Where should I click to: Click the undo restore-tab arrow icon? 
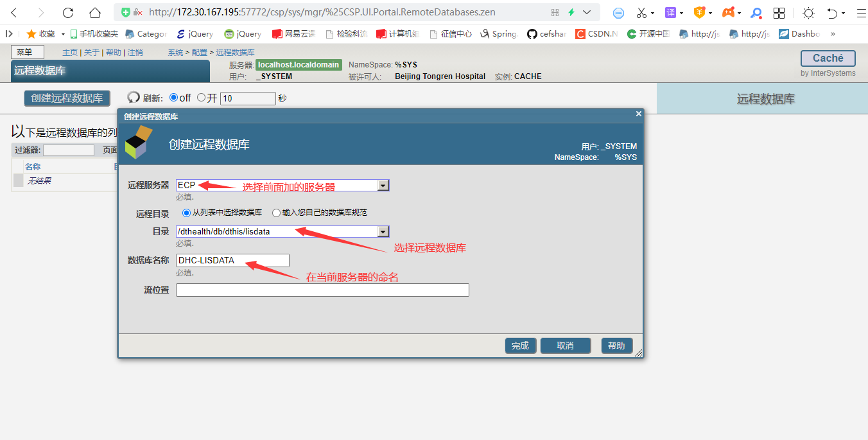832,13
